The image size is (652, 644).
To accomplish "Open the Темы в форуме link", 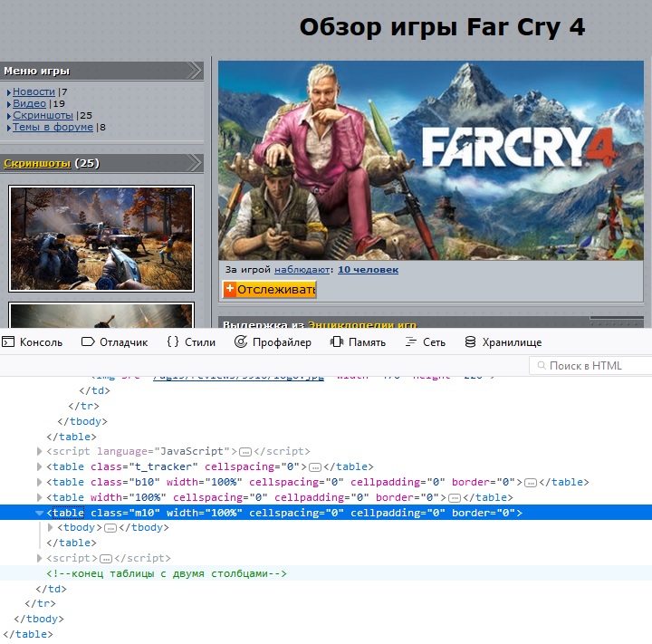I will pyautogui.click(x=53, y=127).
